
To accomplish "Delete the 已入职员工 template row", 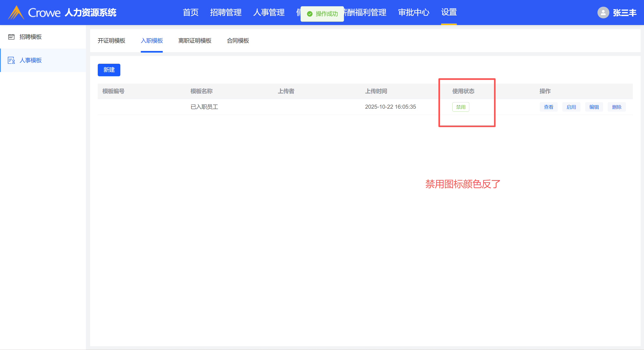I will coord(616,107).
